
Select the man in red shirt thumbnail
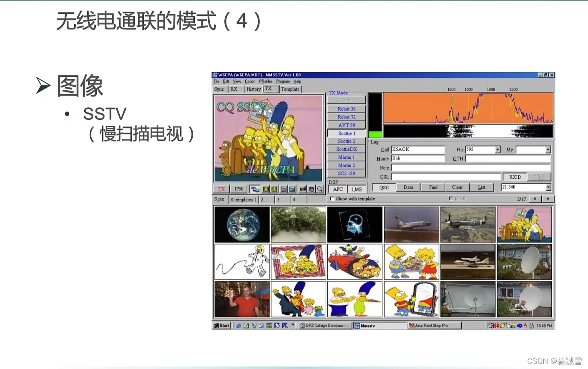242,299
